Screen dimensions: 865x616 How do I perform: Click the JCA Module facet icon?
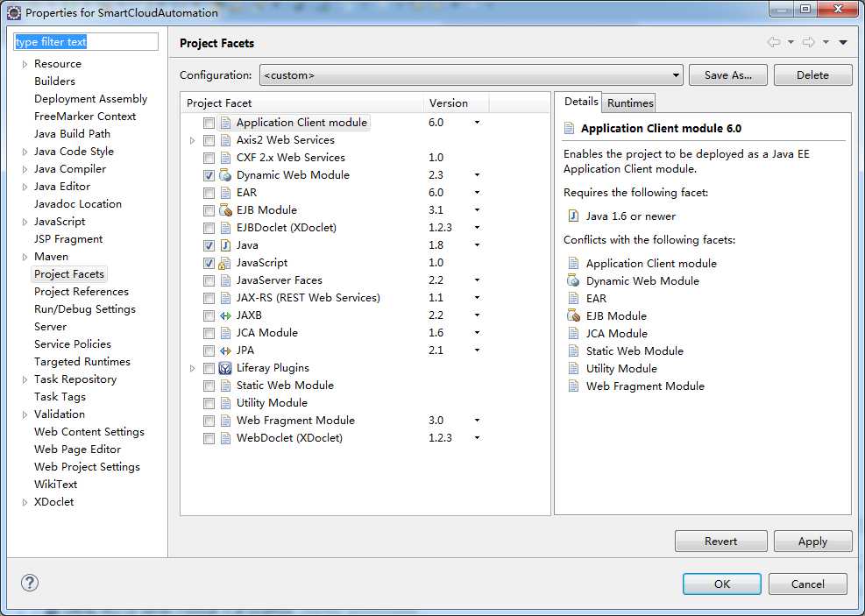coord(225,333)
